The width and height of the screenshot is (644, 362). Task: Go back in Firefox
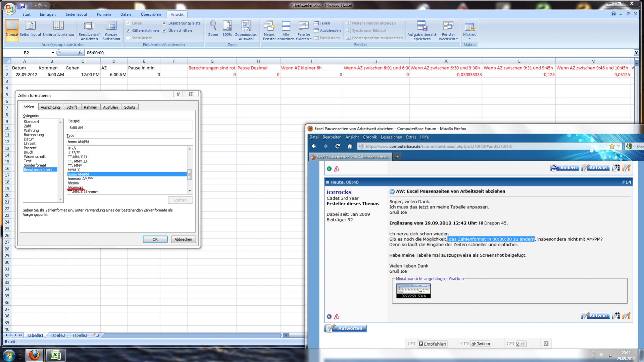pyautogui.click(x=314, y=146)
